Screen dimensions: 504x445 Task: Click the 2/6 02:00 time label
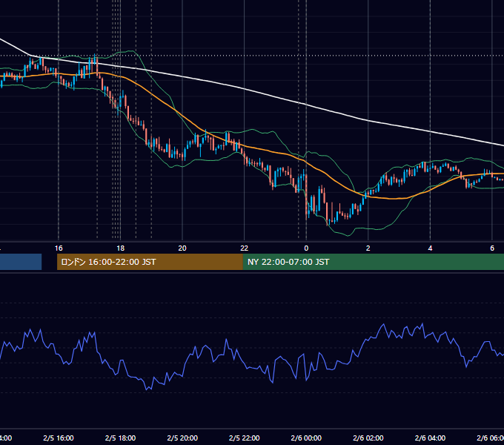click(x=368, y=438)
